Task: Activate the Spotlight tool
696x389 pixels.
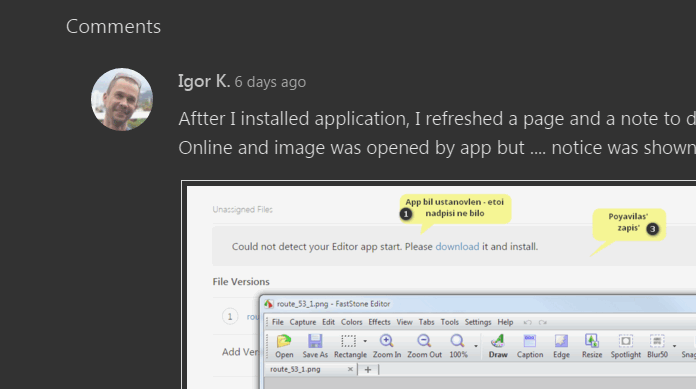Action: click(x=625, y=341)
